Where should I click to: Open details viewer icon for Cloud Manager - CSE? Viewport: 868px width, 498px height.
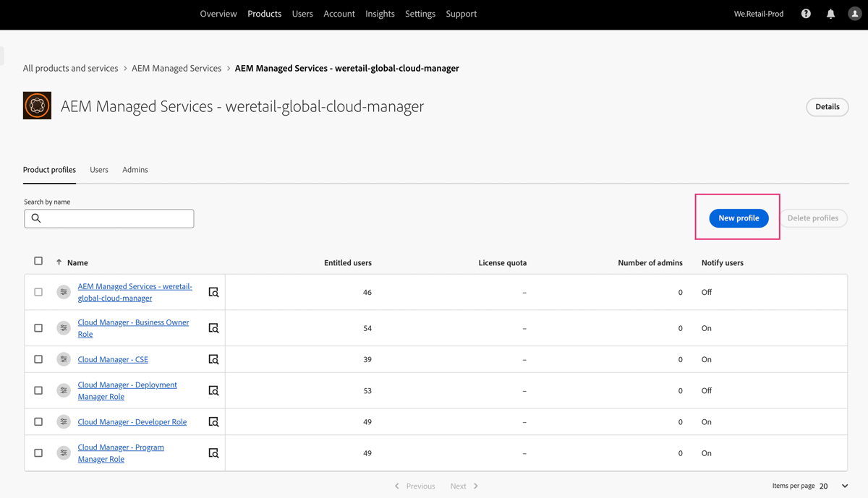pyautogui.click(x=214, y=359)
